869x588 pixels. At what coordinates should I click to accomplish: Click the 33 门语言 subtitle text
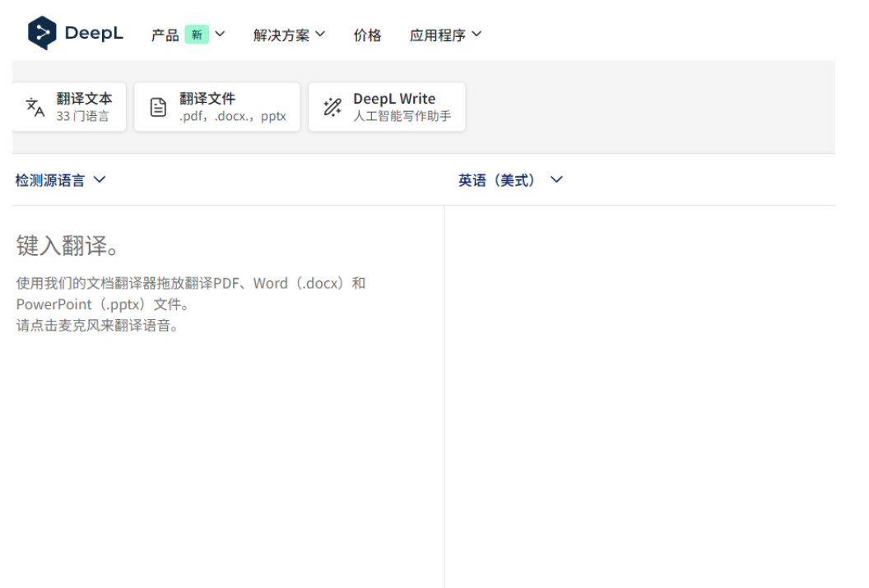[82, 116]
